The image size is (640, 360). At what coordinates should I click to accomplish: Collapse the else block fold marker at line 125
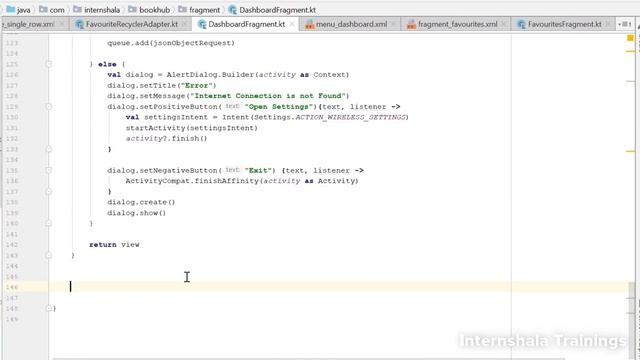49,64
